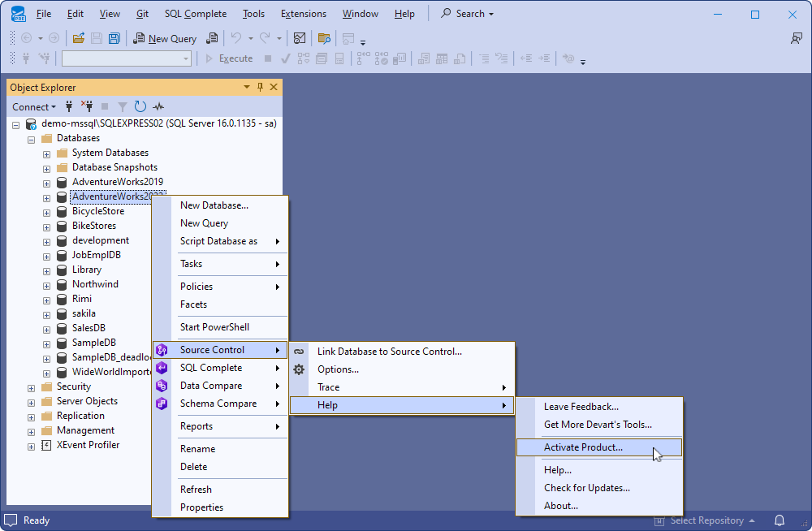Select the sakila database
The width and height of the screenshot is (812, 531).
click(84, 313)
